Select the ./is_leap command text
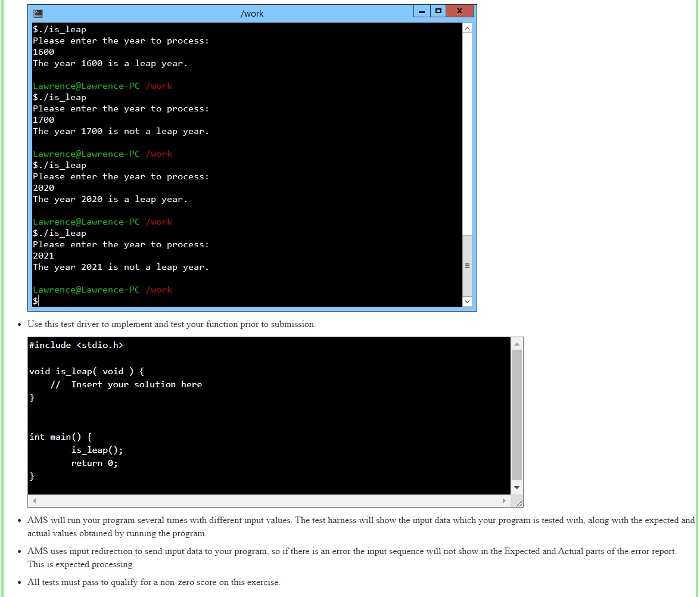The image size is (700, 597). (x=60, y=29)
